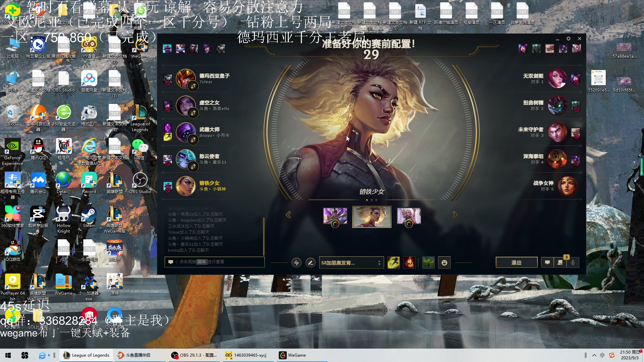Click enemy 扭曲树精 champion portrait

pyautogui.click(x=557, y=106)
